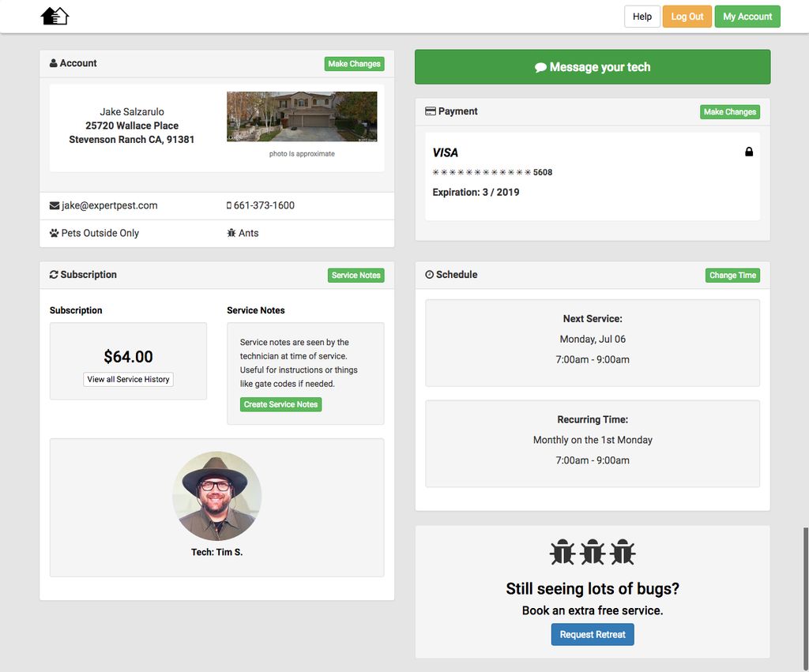
Task: Click the technician photo of Tim S.
Action: [216, 495]
